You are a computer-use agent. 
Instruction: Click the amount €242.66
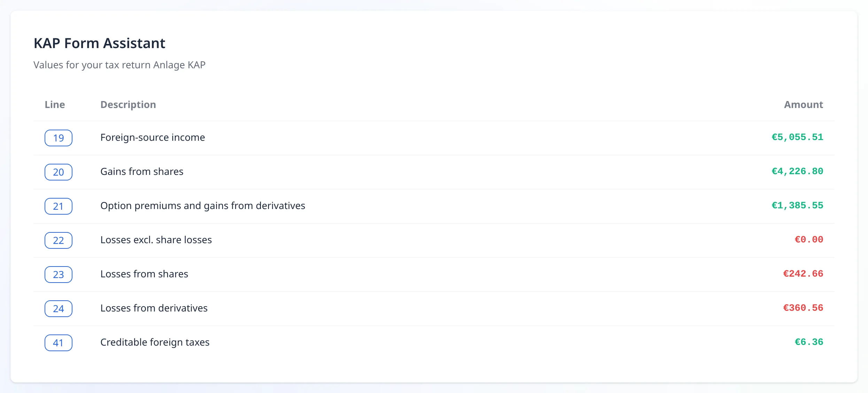coord(803,274)
